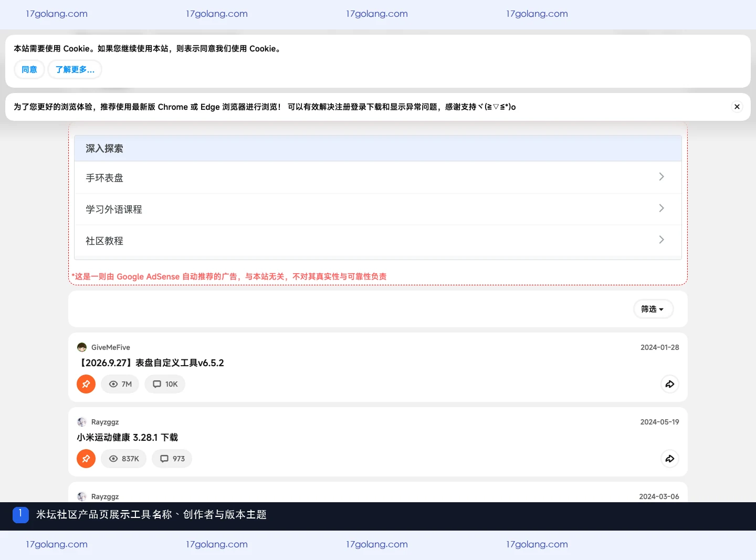The image size is (756, 560).
Task: Click the 2024-05-19 post date
Action: click(x=660, y=422)
